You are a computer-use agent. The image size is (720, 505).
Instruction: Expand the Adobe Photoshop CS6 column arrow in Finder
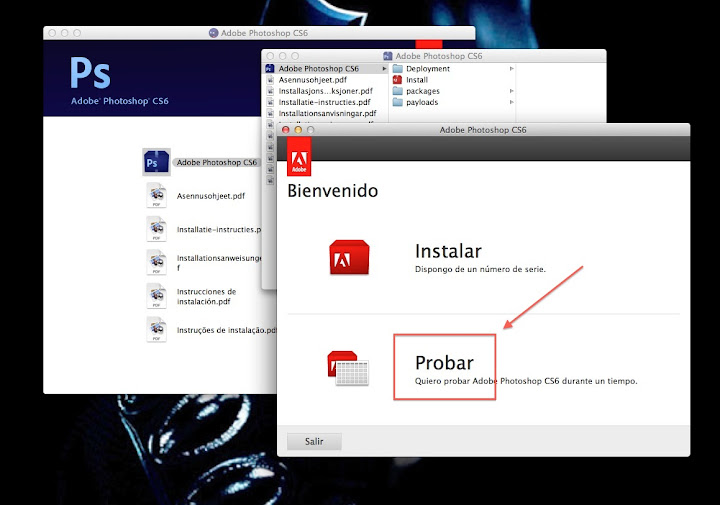point(384,69)
